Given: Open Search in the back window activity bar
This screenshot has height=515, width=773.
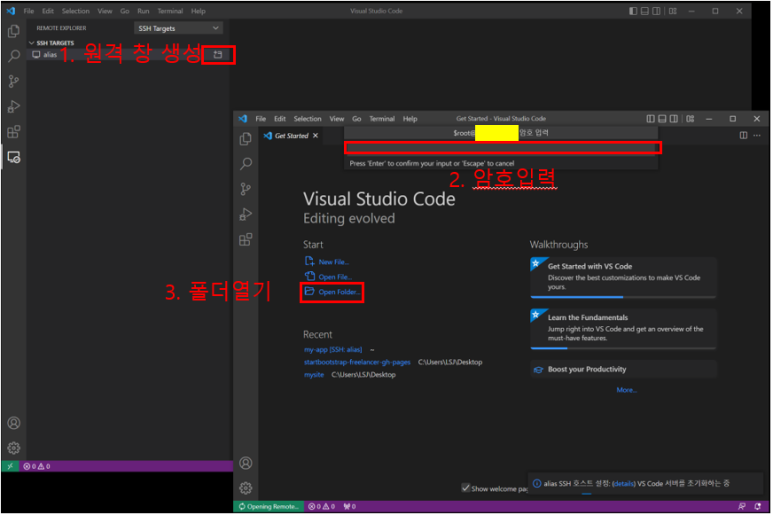Looking at the screenshot, I should [x=14, y=56].
